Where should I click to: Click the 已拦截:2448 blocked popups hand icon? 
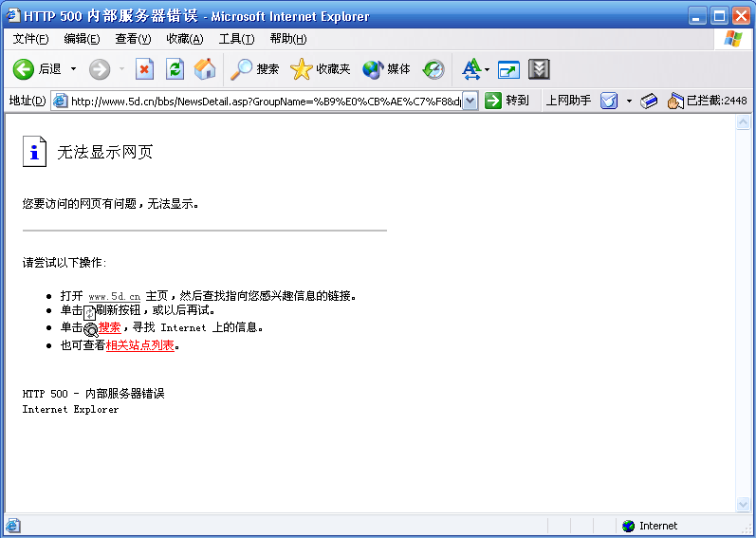[675, 101]
